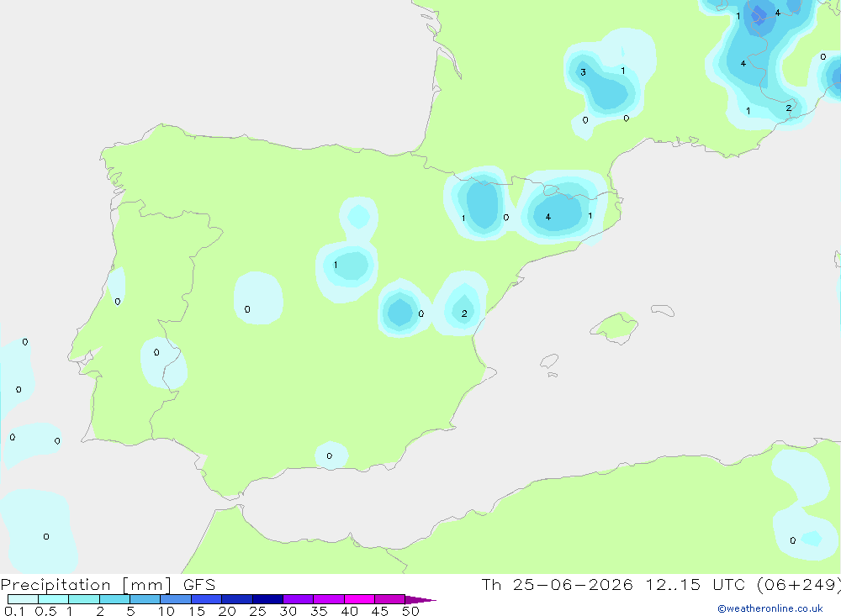The width and height of the screenshot is (841, 616).
Task: Pick the purple 30–35 mm legend swatch
Action: click(x=299, y=599)
